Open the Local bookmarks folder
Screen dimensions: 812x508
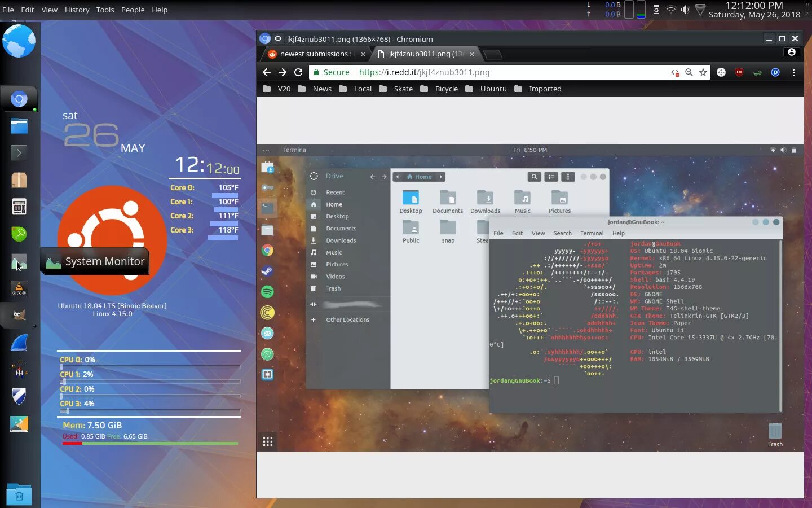pos(355,89)
